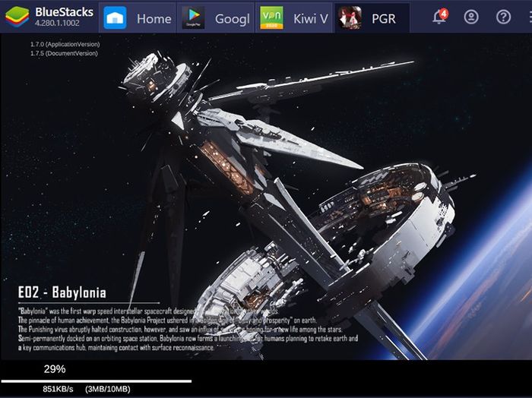Click the Google Play store tab icon
The image size is (532, 398).
[x=192, y=17]
